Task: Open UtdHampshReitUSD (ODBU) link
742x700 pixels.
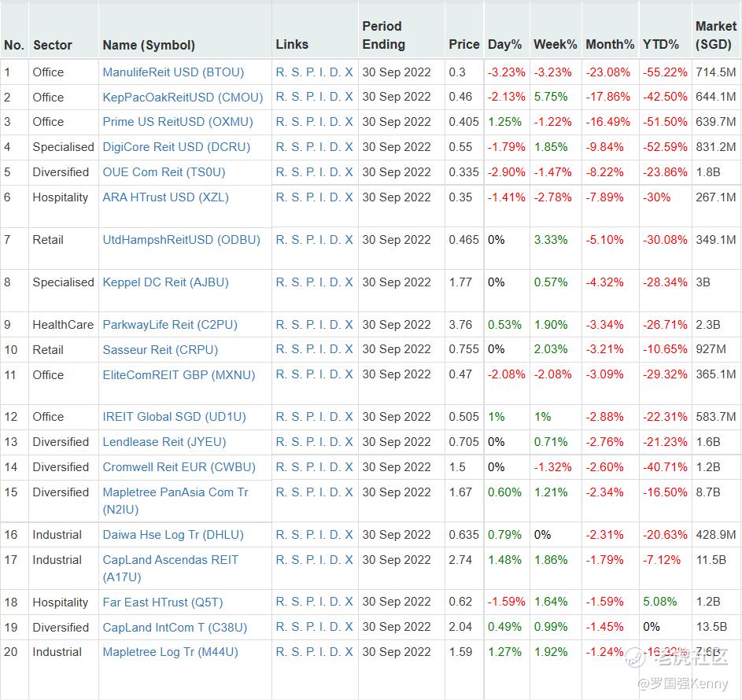Action: (x=181, y=240)
